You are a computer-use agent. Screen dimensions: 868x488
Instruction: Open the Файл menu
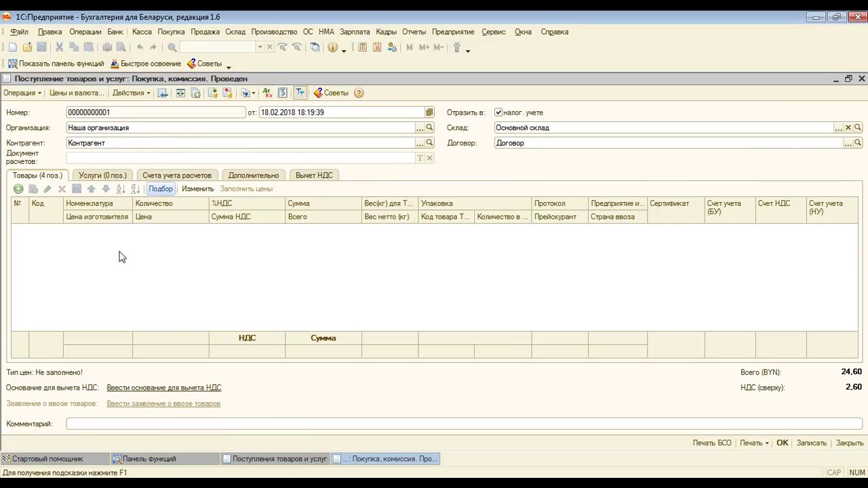coord(19,32)
